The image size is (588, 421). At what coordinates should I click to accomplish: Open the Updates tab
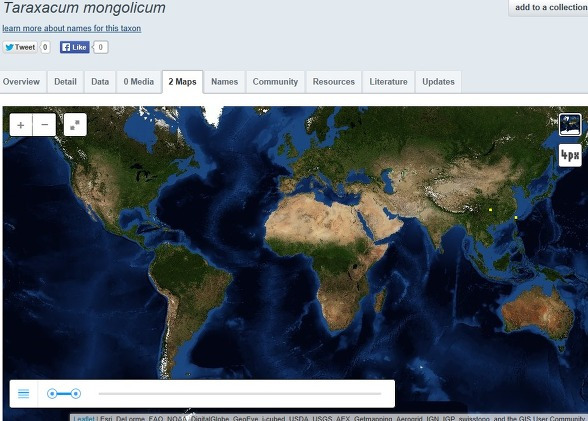pyautogui.click(x=438, y=82)
